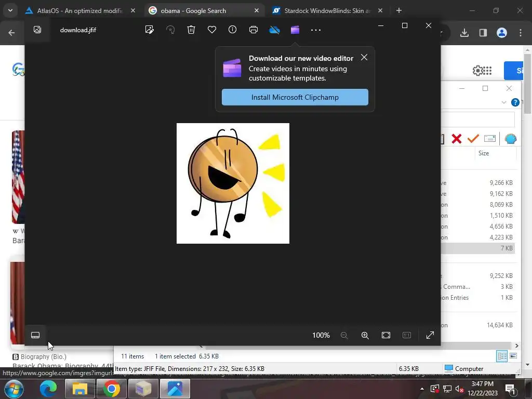Open Photos app from taskbar
Viewport: 532px width, 399px height.
click(175, 389)
